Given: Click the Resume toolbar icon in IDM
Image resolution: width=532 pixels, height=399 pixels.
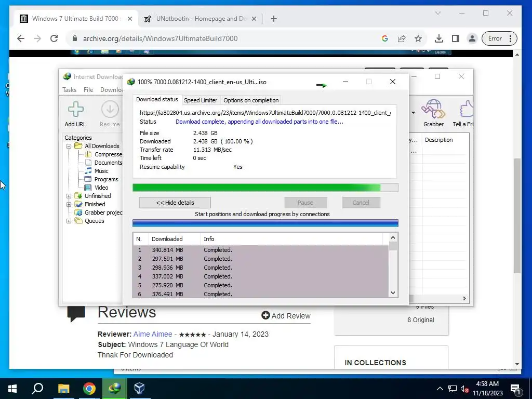Looking at the screenshot, I should coord(110,114).
